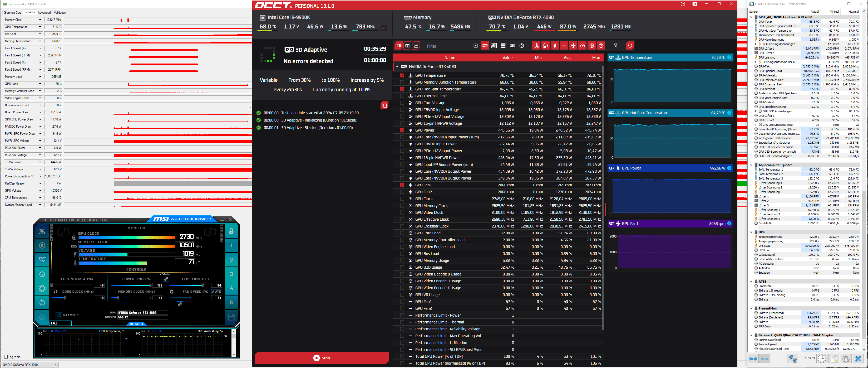Start HWiNFO logging with sheet plus icon
The image size is (868, 368).
click(x=834, y=358)
